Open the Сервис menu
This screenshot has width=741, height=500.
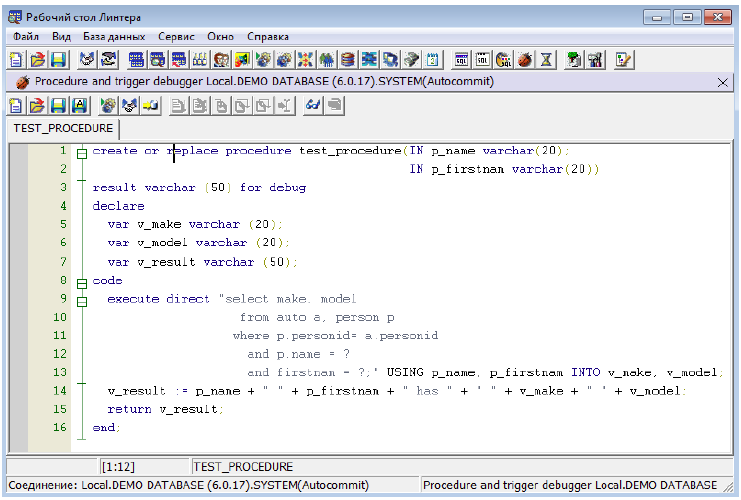tap(176, 36)
